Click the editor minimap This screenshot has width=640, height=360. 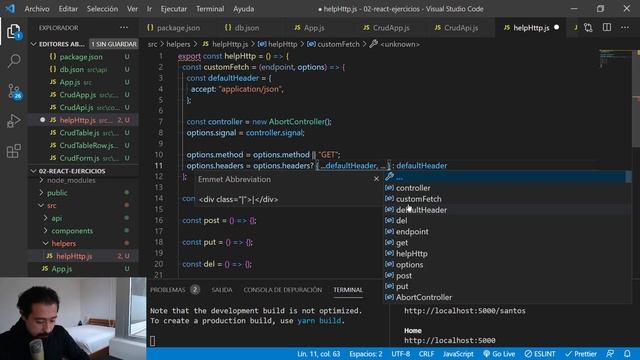(x=615, y=59)
